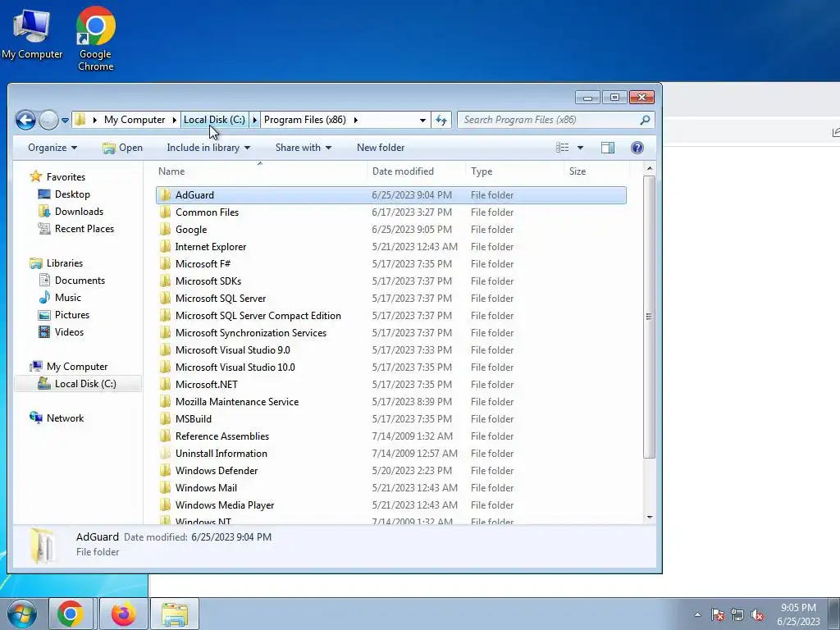
Task: Click New folder button
Action: click(x=381, y=148)
